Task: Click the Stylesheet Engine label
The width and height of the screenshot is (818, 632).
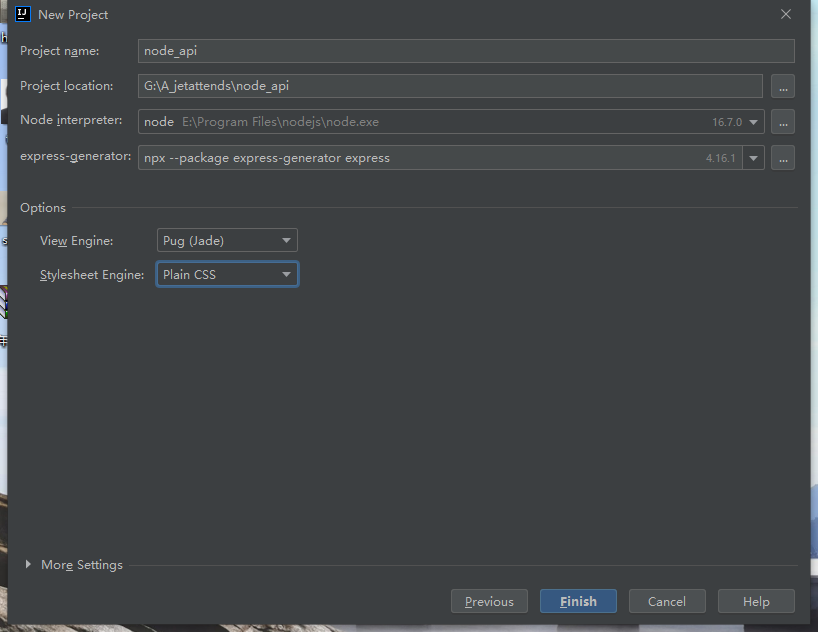Action: coord(92,275)
